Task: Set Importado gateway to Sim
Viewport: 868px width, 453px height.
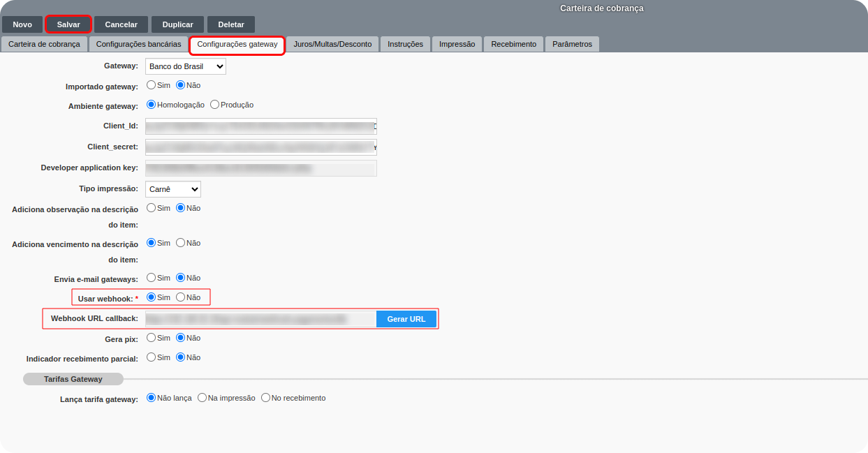Action: pos(151,85)
